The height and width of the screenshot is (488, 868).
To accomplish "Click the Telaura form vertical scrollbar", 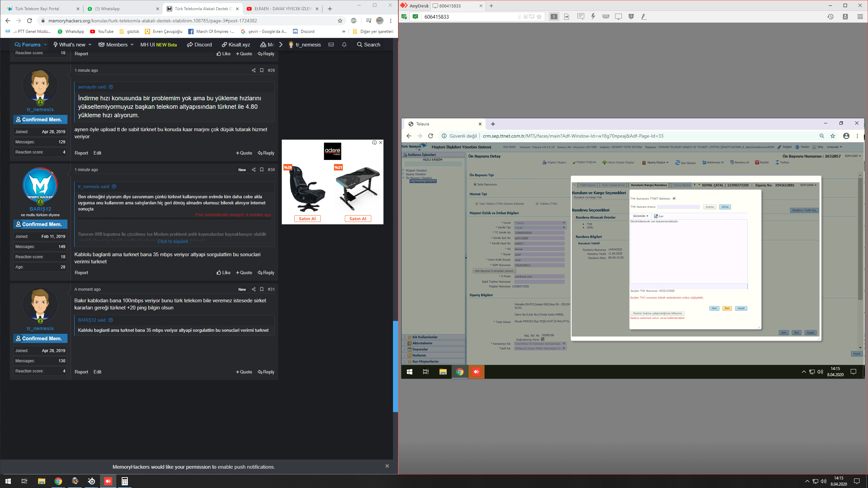I will pos(860,238).
